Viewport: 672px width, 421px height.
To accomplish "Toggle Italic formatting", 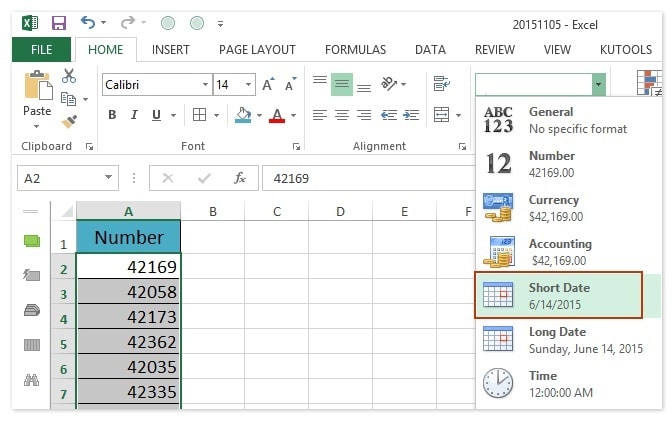I will (134, 115).
